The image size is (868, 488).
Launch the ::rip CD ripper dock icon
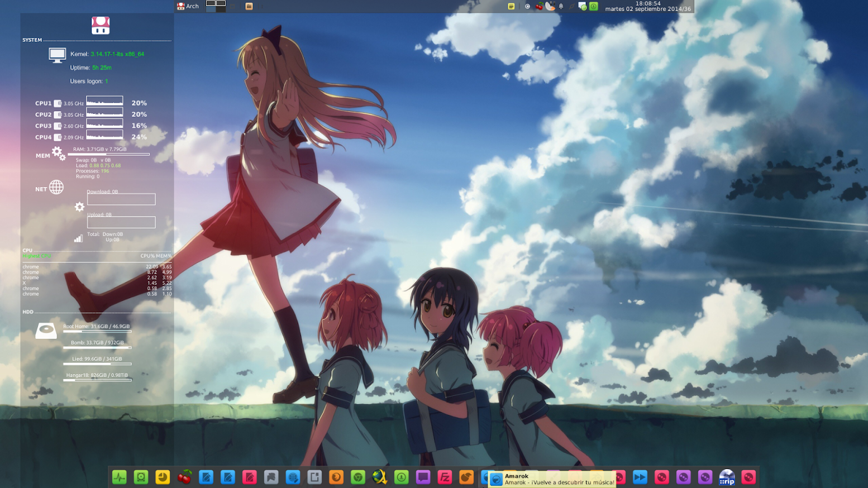[x=727, y=477]
